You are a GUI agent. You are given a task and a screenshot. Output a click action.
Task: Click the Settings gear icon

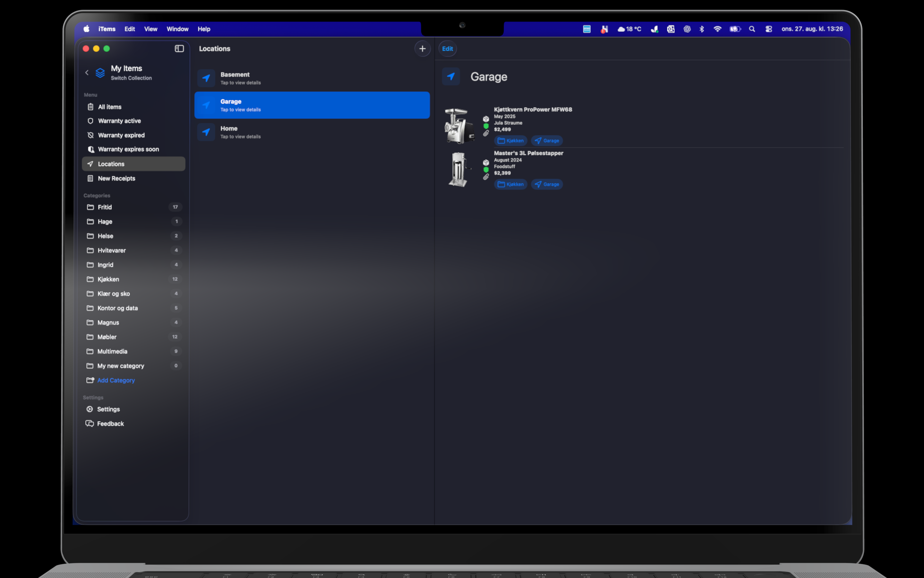click(x=90, y=409)
